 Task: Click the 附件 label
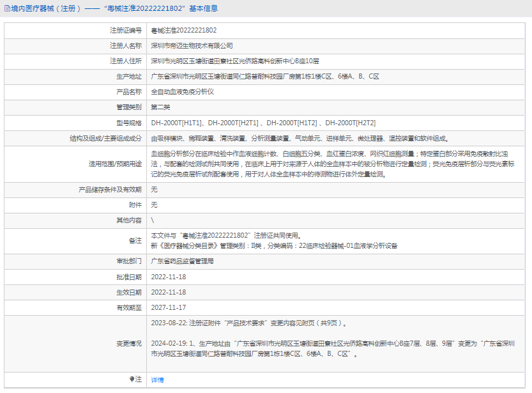click(135, 205)
